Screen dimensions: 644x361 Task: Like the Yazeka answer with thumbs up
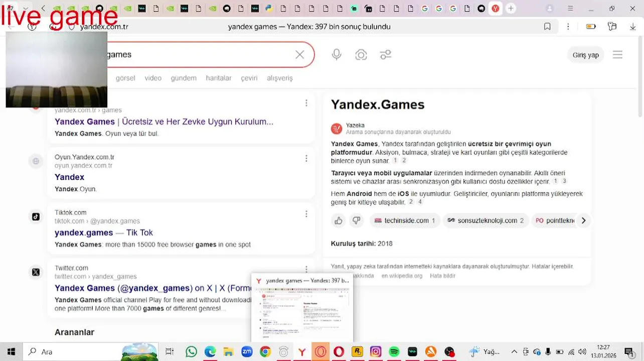[339, 221]
